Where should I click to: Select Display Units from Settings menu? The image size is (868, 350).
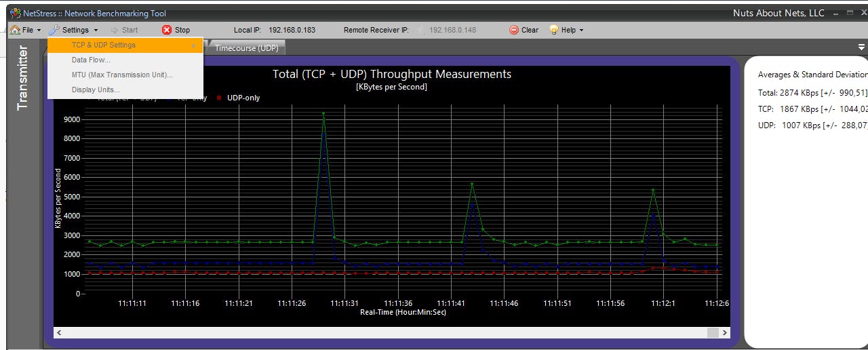(96, 90)
